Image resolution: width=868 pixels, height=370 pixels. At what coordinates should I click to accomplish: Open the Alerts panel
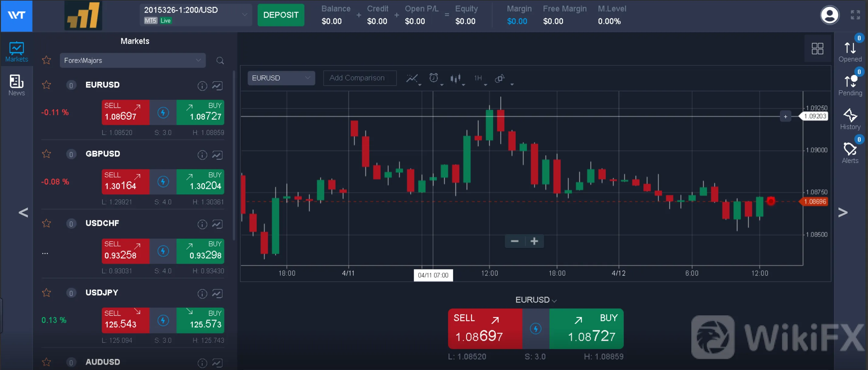click(x=850, y=153)
